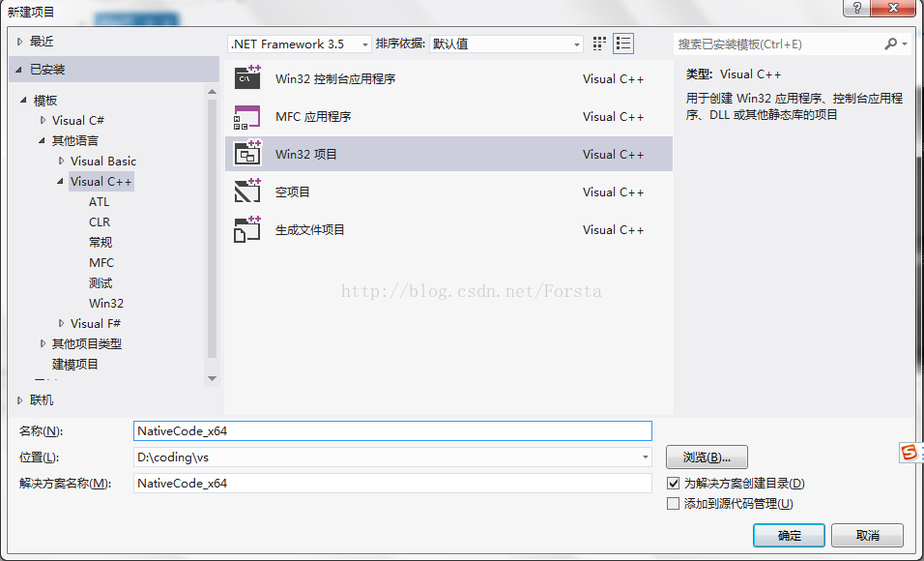Select the 常规 tree item
924x561 pixels.
pos(101,243)
